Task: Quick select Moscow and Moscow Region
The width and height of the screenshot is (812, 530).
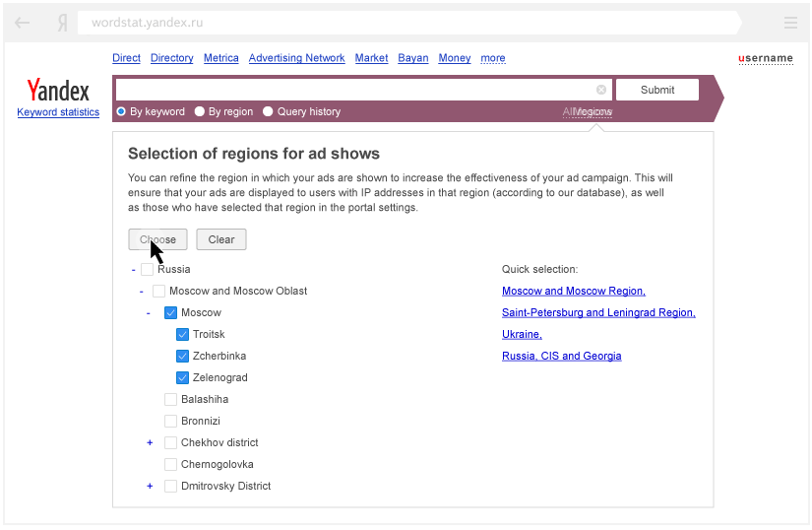Action: (574, 292)
